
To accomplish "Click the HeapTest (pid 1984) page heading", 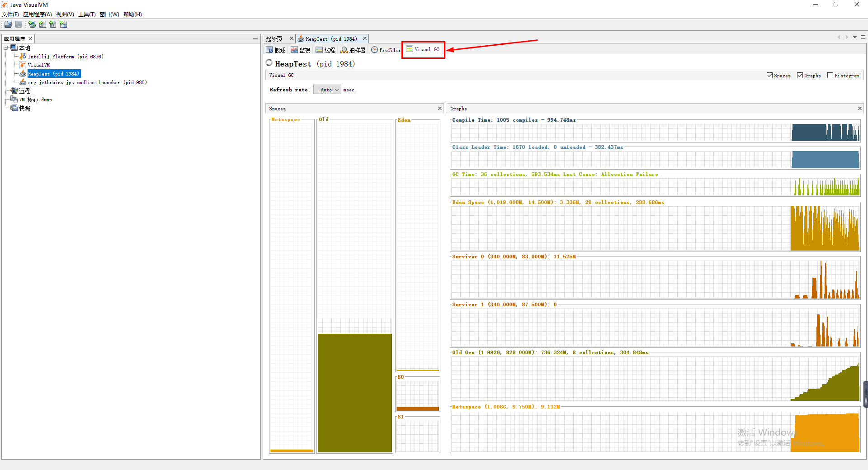I will coord(315,64).
